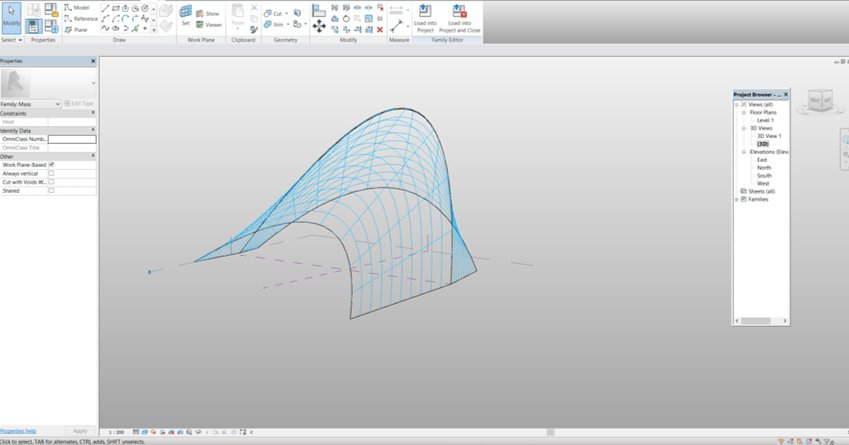Select the straight Line draw tool
Viewport: 849px width, 445px height.
click(106, 8)
